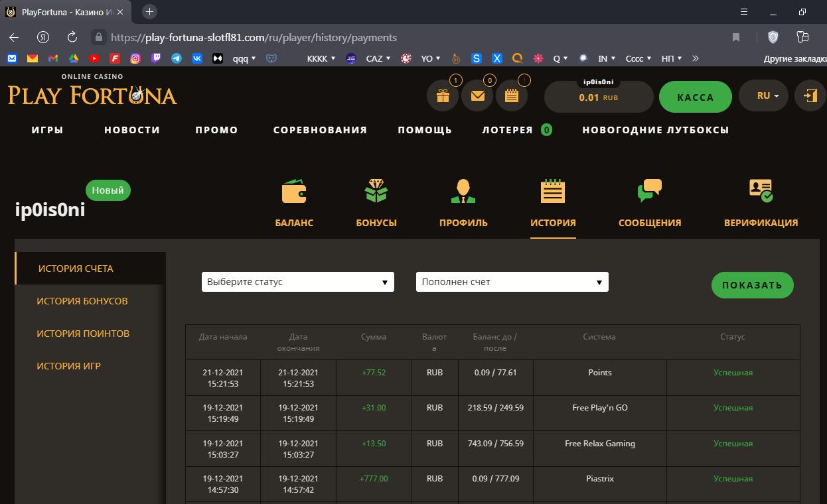Select История игр in sidebar
Viewport: 827px width, 504px height.
point(68,366)
